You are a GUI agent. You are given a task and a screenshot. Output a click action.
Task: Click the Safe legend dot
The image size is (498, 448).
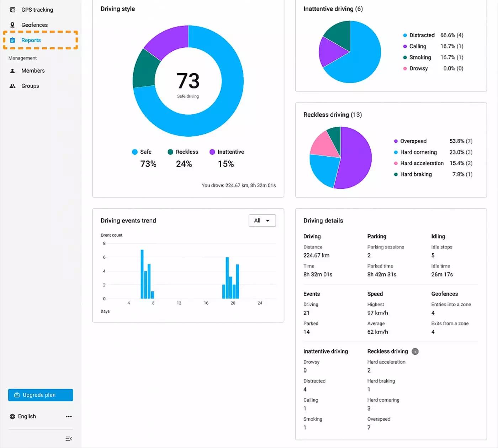tap(135, 152)
